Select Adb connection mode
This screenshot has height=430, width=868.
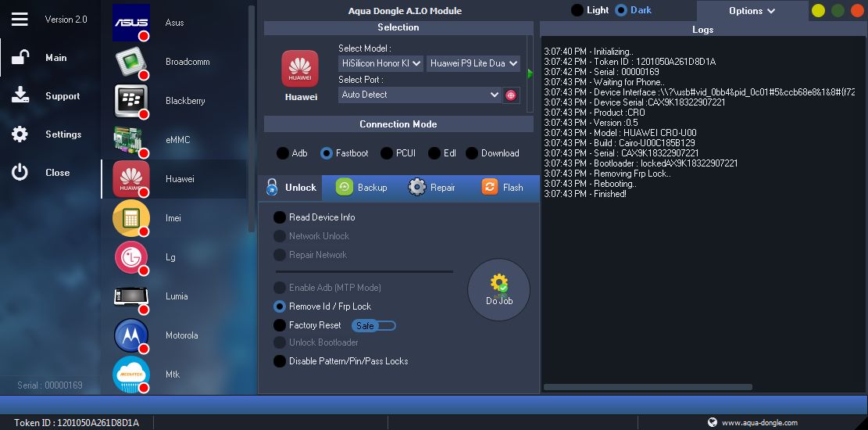click(x=292, y=153)
